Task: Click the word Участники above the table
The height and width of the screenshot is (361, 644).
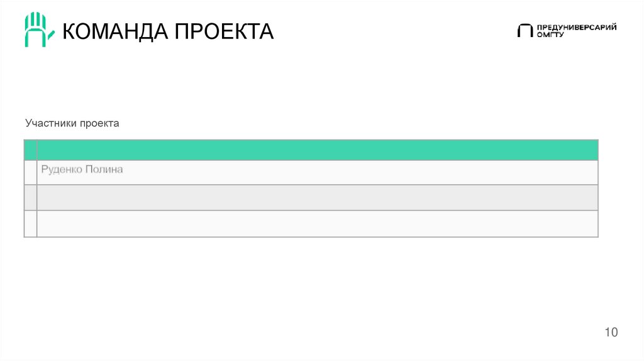Action: [50, 123]
